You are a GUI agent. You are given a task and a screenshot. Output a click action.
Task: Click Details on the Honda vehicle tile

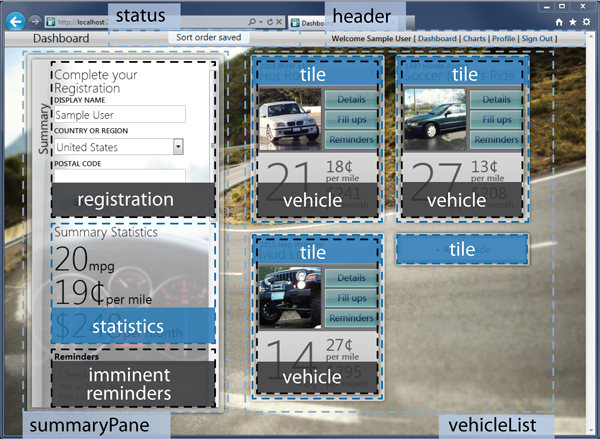click(496, 99)
